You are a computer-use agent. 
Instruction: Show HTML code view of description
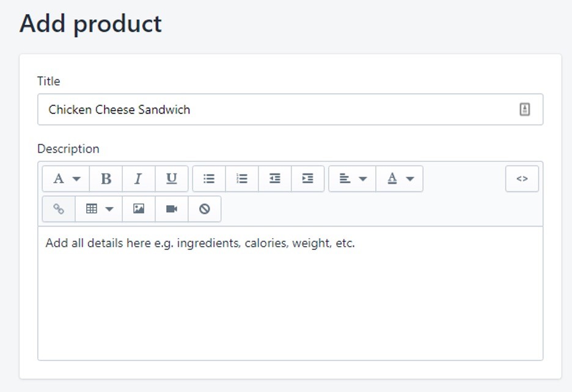[x=522, y=179]
